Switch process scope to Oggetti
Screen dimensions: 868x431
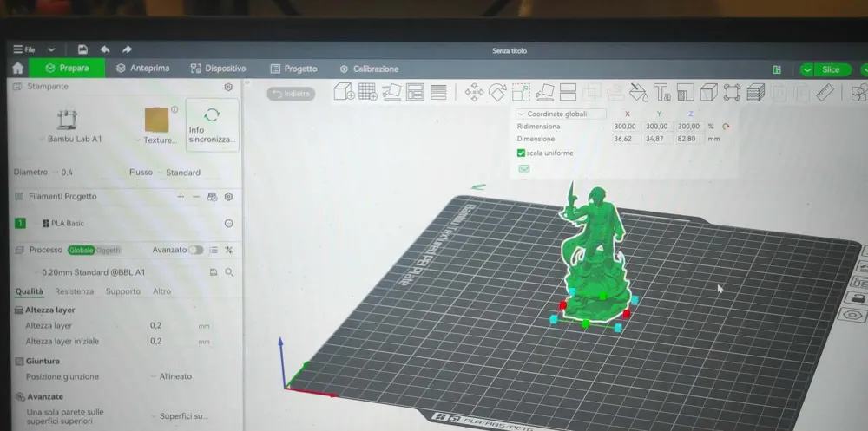point(108,250)
